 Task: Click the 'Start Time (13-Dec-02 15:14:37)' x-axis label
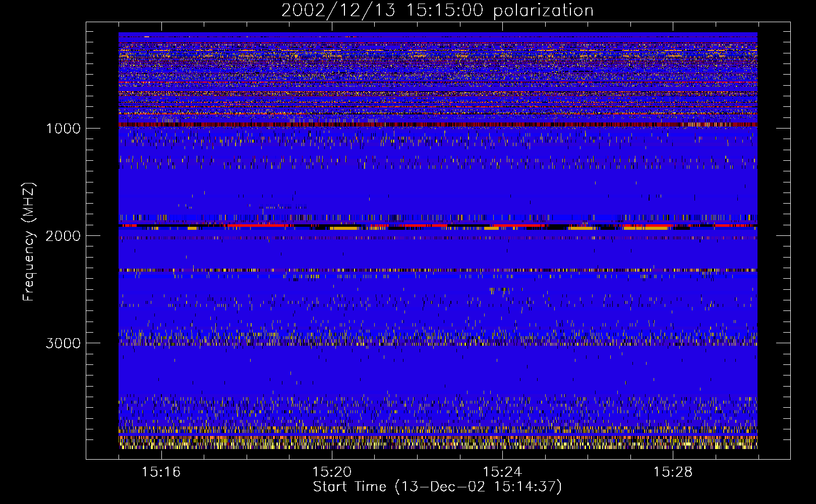[437, 487]
